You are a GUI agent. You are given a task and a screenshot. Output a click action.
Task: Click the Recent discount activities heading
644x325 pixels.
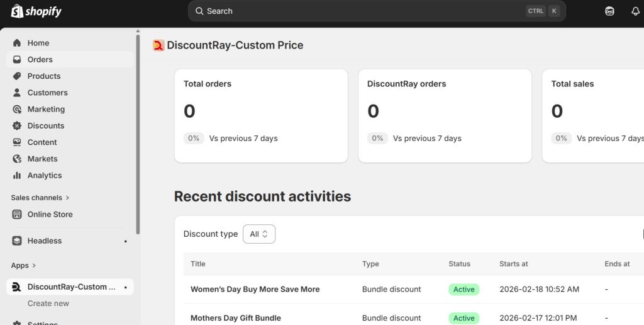(x=262, y=197)
